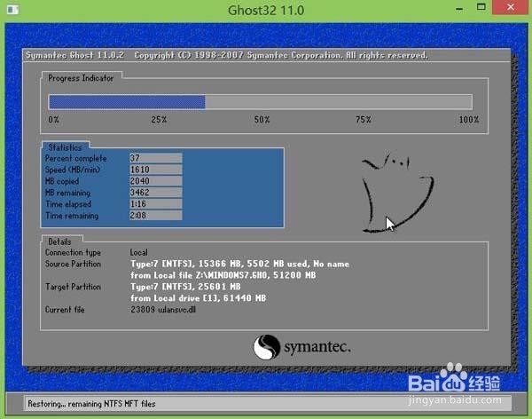Viewport: 532px width, 419px height.
Task: Click the Source Partition label
Action: pyautogui.click(x=73, y=264)
